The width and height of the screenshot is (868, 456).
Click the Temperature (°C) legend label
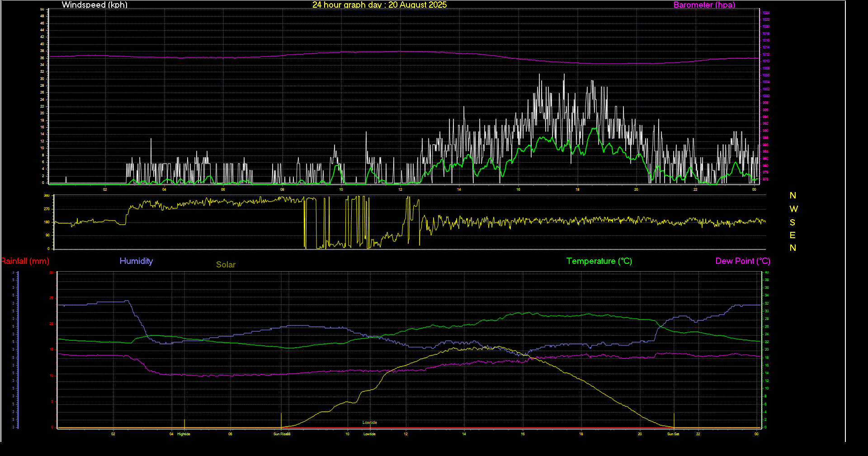599,261
